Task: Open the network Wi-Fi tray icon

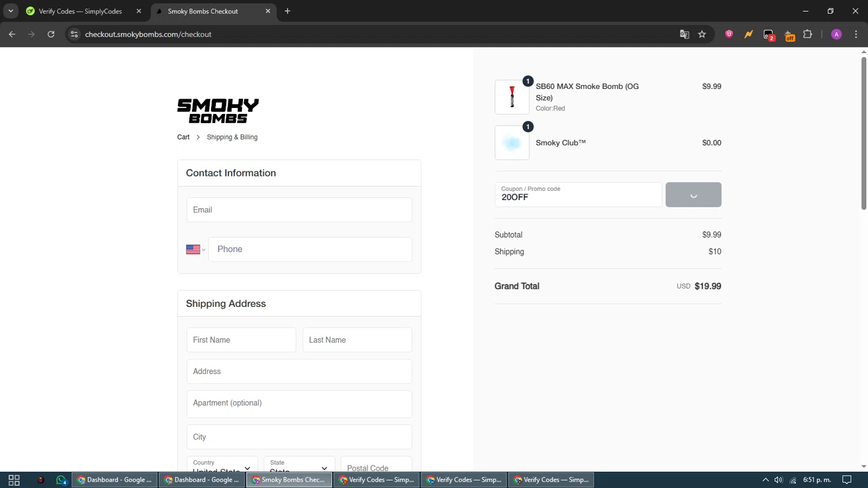Action: 793,480
